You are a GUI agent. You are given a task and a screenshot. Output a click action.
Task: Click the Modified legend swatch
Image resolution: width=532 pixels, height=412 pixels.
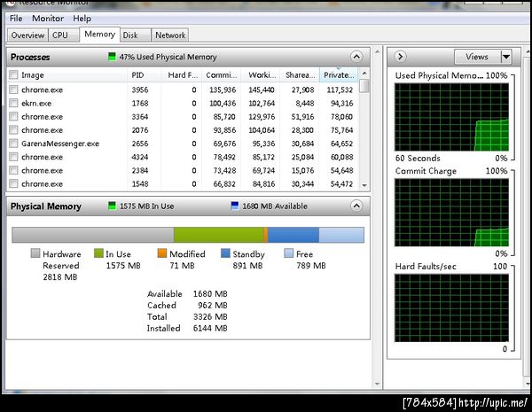point(162,253)
